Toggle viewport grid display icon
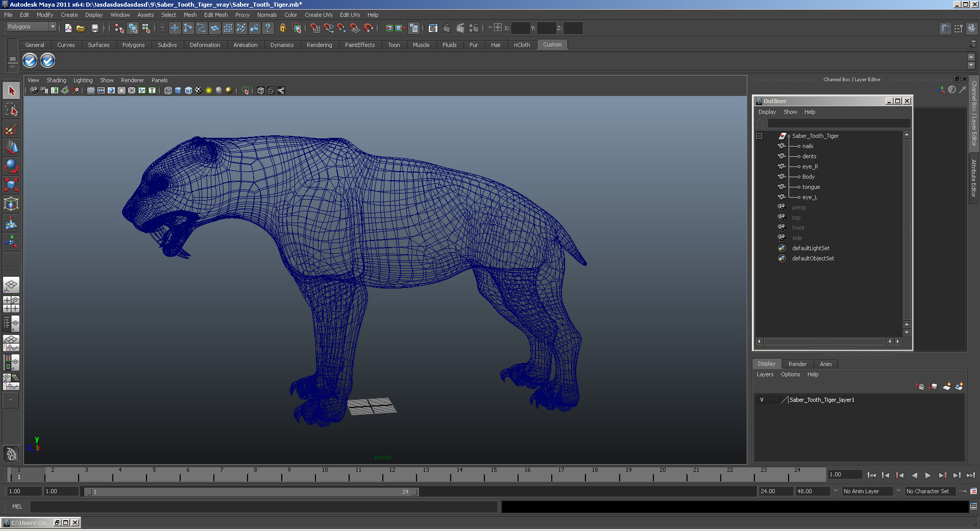The width and height of the screenshot is (980, 531). click(x=91, y=90)
